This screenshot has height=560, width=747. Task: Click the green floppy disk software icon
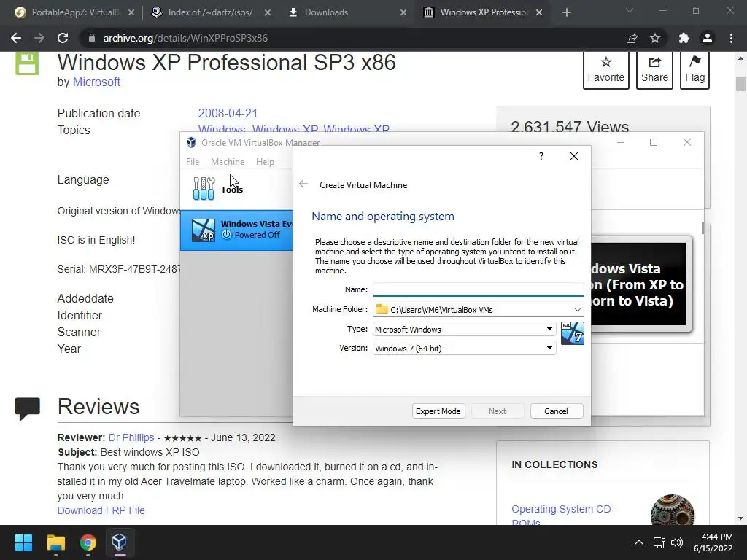pyautogui.click(x=27, y=64)
